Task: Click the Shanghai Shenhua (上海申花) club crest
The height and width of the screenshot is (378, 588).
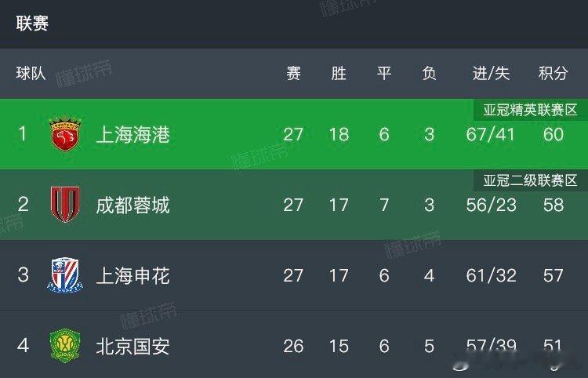Action: tap(65, 275)
